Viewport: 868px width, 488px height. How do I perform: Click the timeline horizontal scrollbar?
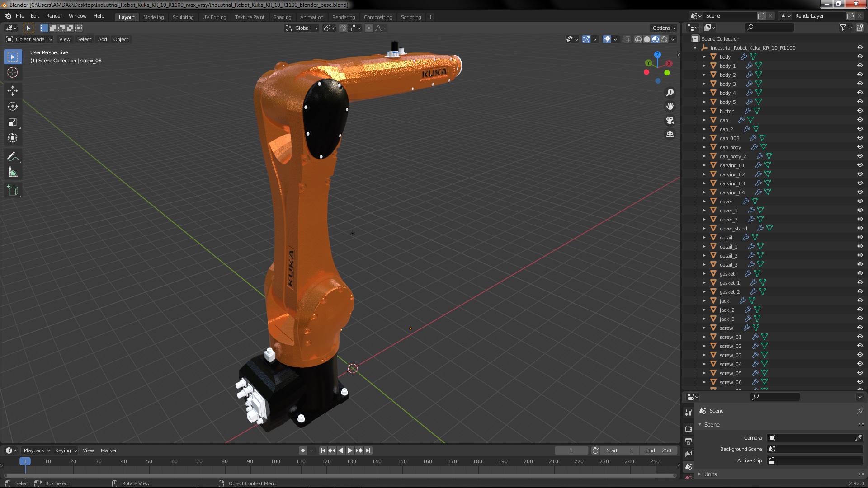click(340, 476)
